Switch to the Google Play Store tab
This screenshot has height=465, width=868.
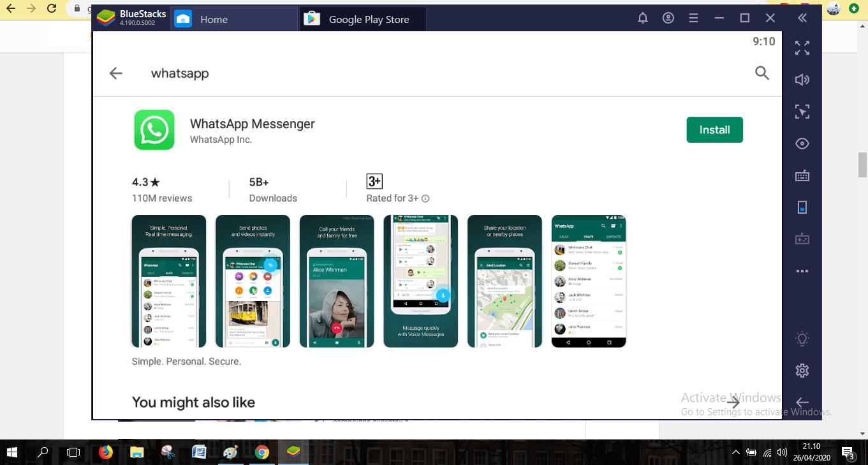point(363,19)
